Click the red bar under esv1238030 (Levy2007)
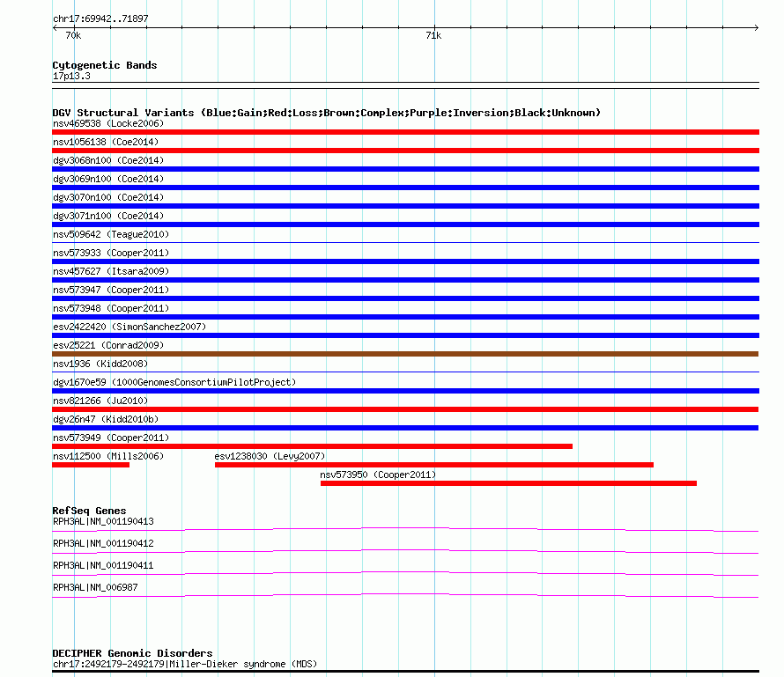784x677 pixels. pyautogui.click(x=434, y=465)
